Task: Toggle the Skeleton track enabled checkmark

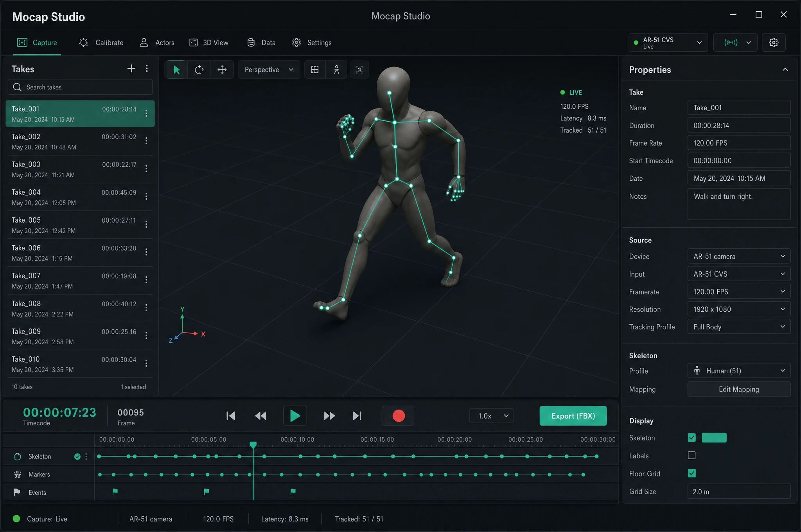Action: tap(77, 457)
